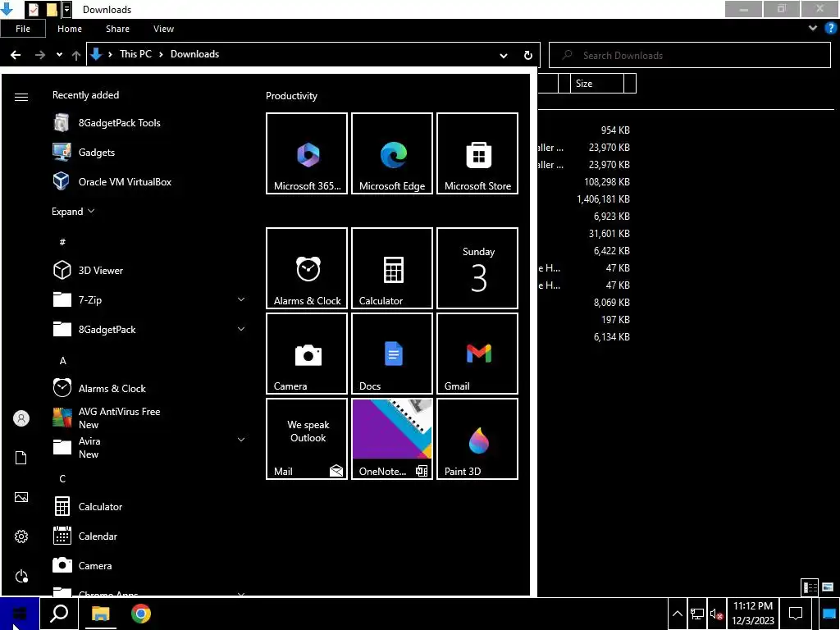Screen dimensions: 840x630
Task: Launch the Camera tile
Action: pyautogui.click(x=307, y=354)
